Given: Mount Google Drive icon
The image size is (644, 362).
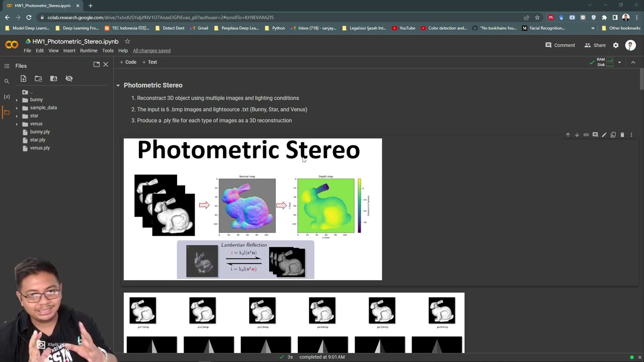Looking at the screenshot, I should (54, 78).
